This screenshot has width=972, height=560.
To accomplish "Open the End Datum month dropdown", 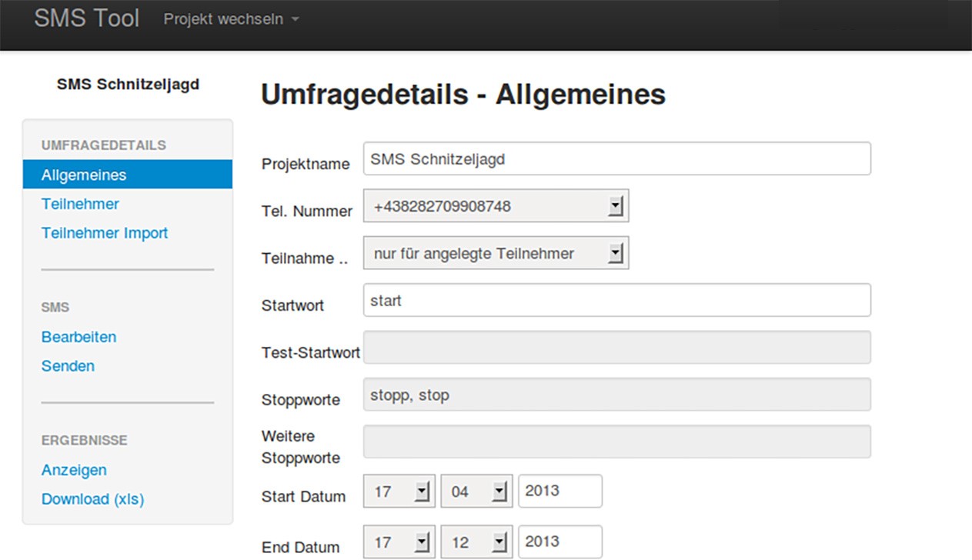I will (x=476, y=542).
